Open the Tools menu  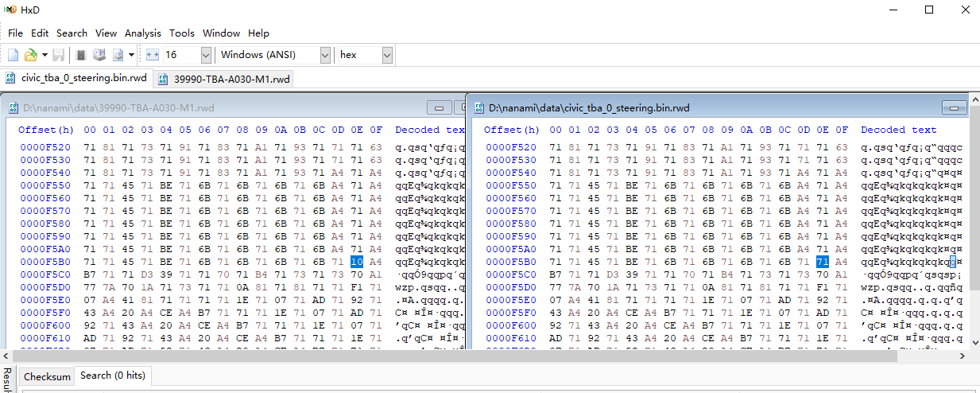[181, 33]
